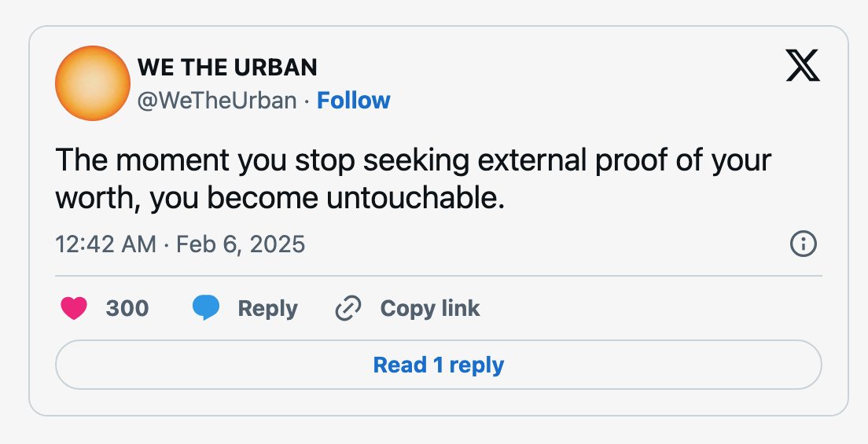Click the info circle icon

point(803,244)
